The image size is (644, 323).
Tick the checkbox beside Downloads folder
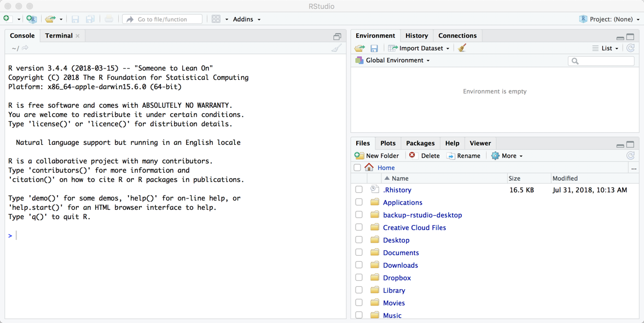(359, 266)
